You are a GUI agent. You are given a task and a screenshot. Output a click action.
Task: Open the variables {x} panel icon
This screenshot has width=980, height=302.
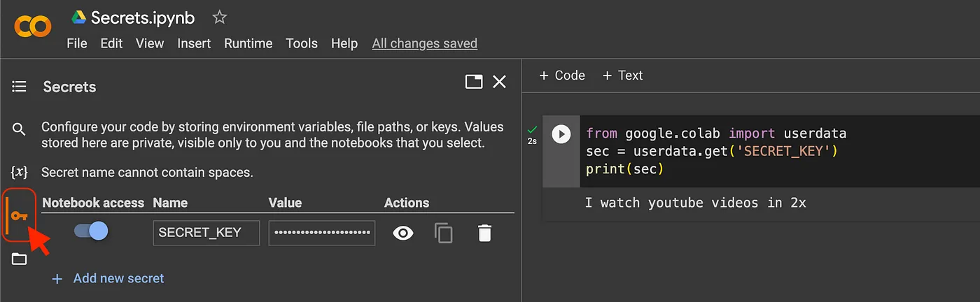[19, 172]
